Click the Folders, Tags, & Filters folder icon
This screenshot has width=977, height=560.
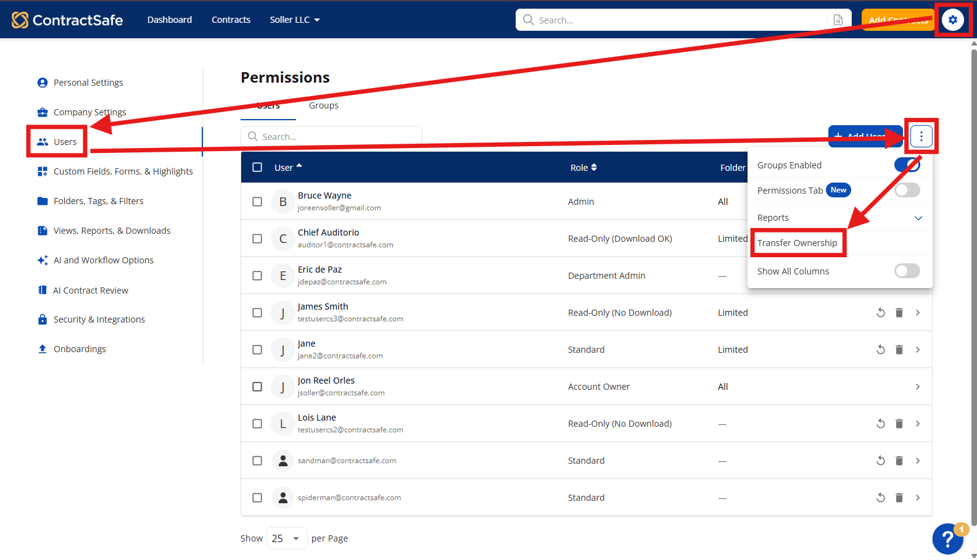pos(43,201)
